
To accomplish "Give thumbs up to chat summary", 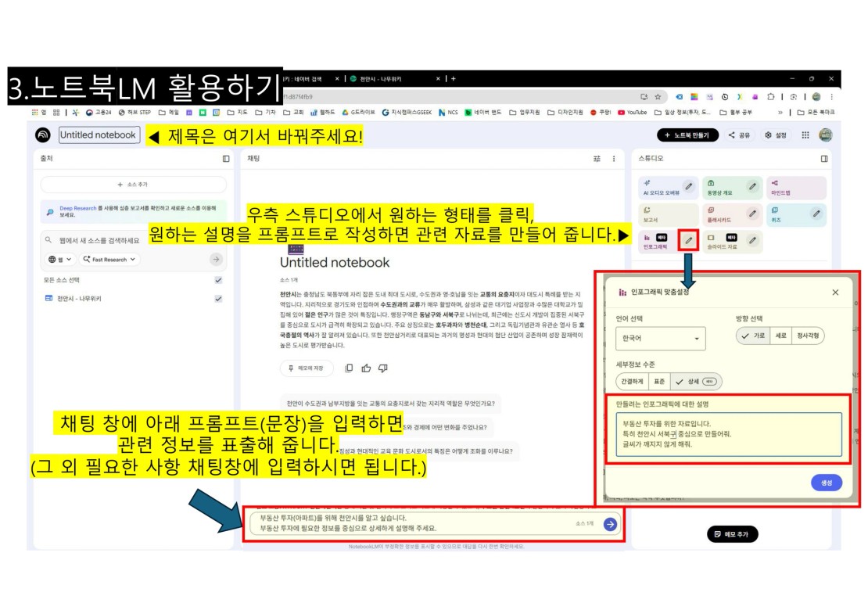I will 366,368.
